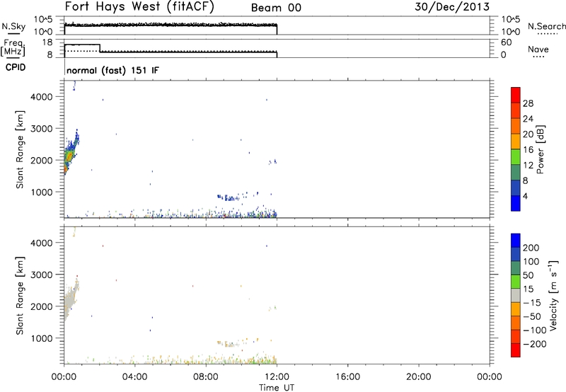
Task: Click the "Freq. [MHz]" axis label
Action: tap(14, 47)
